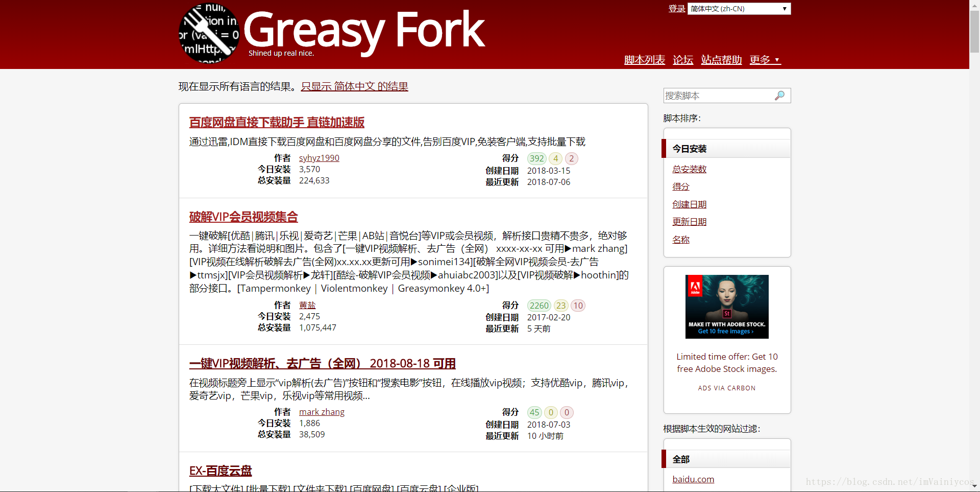The width and height of the screenshot is (980, 492).
Task: Open the 简体中文 (zh-CN) language dropdown
Action: (739, 9)
